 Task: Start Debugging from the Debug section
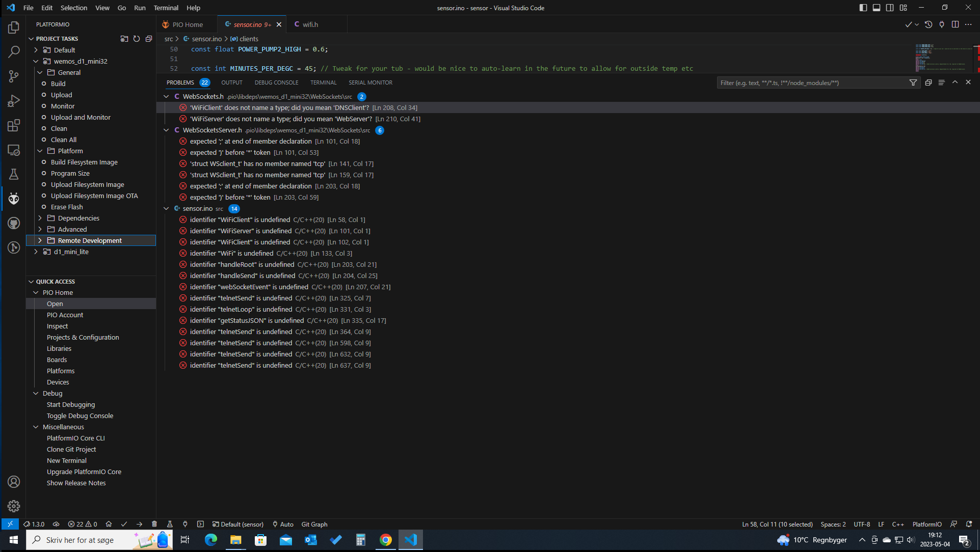point(70,404)
